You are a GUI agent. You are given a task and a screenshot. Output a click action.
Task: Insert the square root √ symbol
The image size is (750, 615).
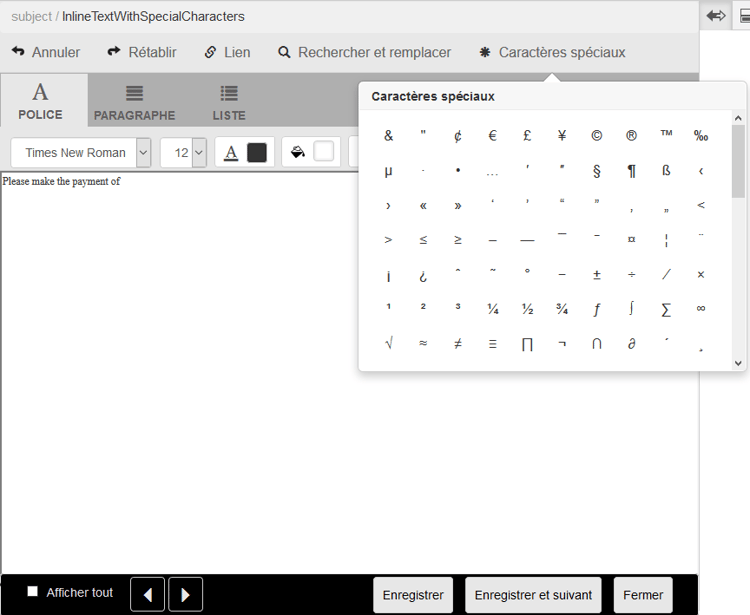point(388,343)
